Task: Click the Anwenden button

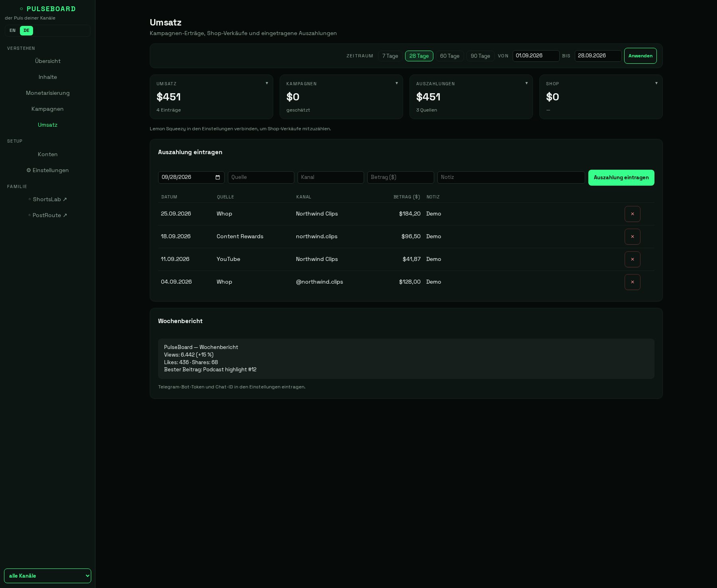Action: point(640,56)
